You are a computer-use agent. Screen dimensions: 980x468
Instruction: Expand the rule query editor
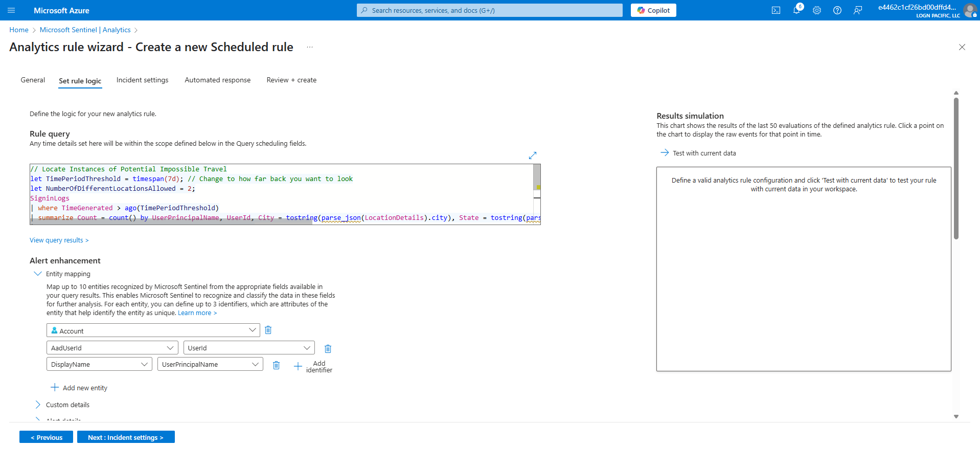point(532,155)
